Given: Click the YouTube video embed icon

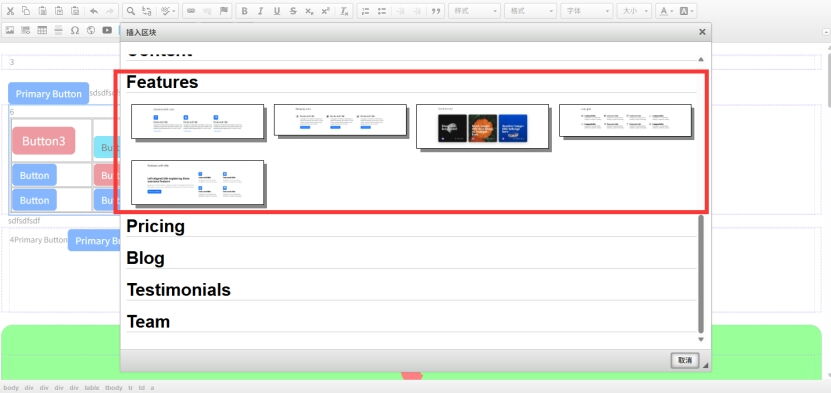Looking at the screenshot, I should point(107,30).
